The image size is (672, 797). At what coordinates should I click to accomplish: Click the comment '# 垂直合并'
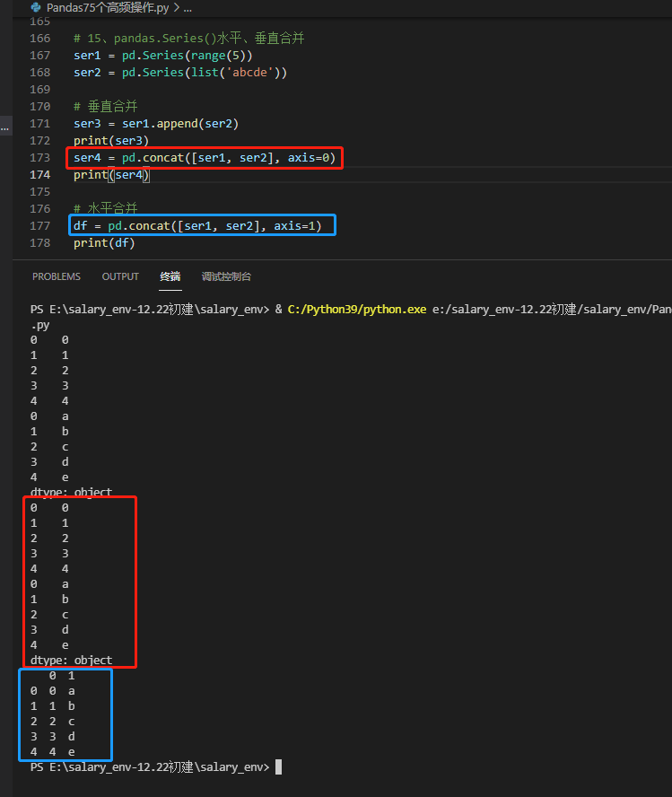click(106, 106)
